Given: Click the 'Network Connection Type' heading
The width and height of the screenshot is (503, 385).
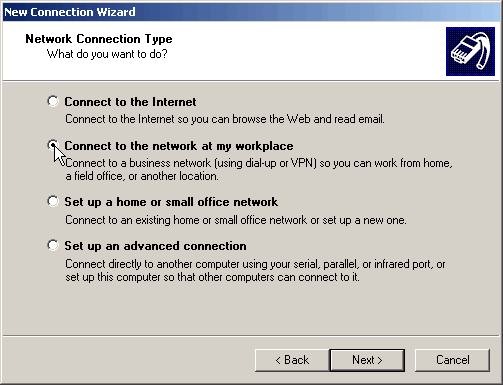Looking at the screenshot, I should (x=99, y=39).
